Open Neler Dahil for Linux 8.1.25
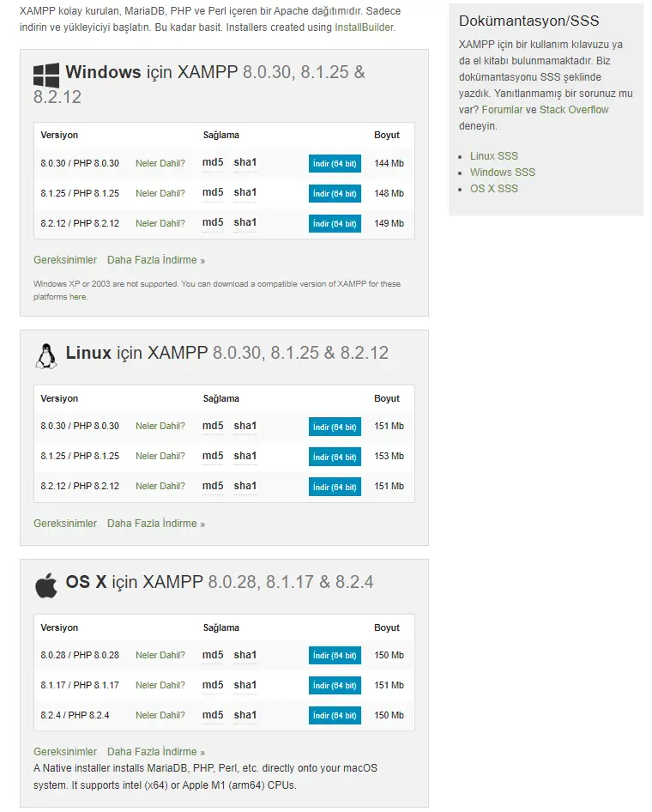Viewport: 652px width, 812px height. (160, 456)
